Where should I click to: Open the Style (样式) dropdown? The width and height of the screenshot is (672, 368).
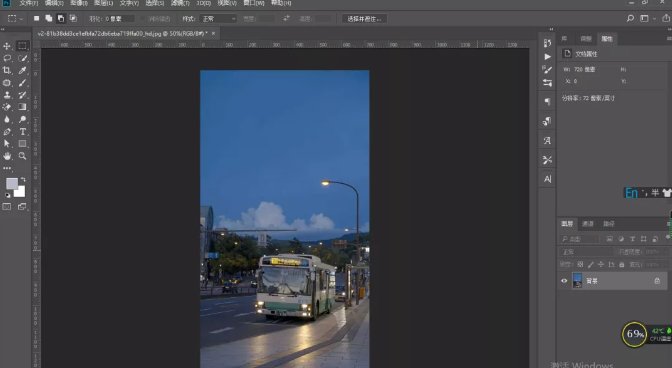click(x=219, y=19)
